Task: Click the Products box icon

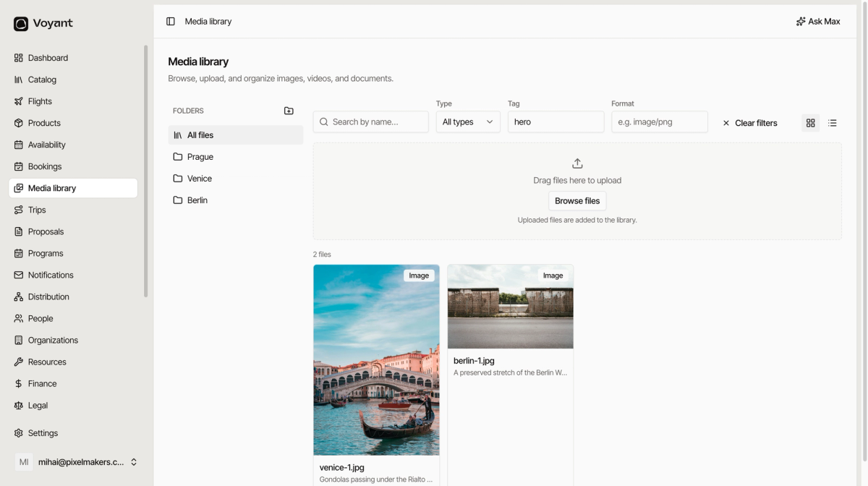Action: tap(19, 123)
